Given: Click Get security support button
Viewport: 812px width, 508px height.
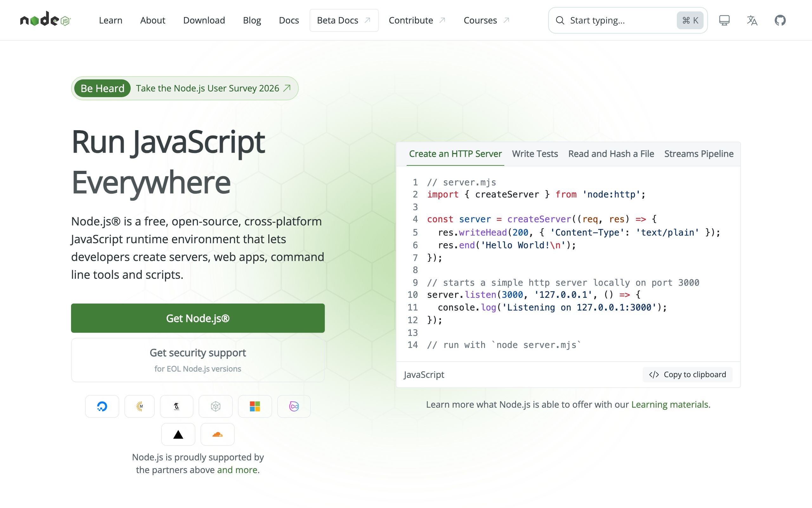Looking at the screenshot, I should (x=198, y=360).
